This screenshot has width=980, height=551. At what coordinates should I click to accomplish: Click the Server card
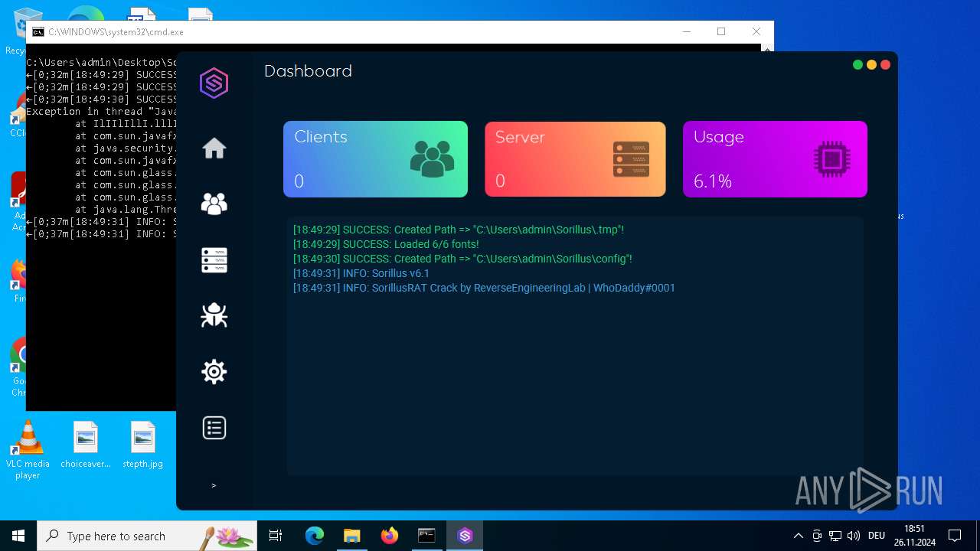575,159
